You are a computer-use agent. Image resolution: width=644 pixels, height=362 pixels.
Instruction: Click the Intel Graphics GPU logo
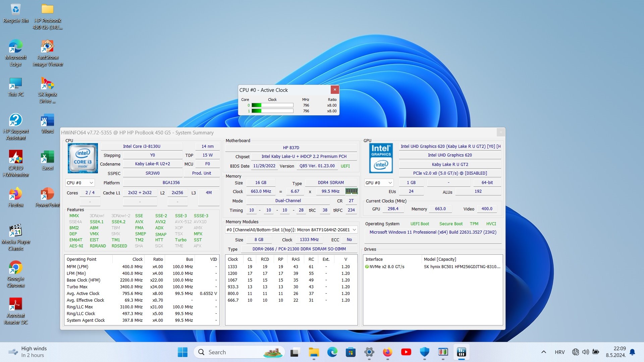(x=381, y=158)
